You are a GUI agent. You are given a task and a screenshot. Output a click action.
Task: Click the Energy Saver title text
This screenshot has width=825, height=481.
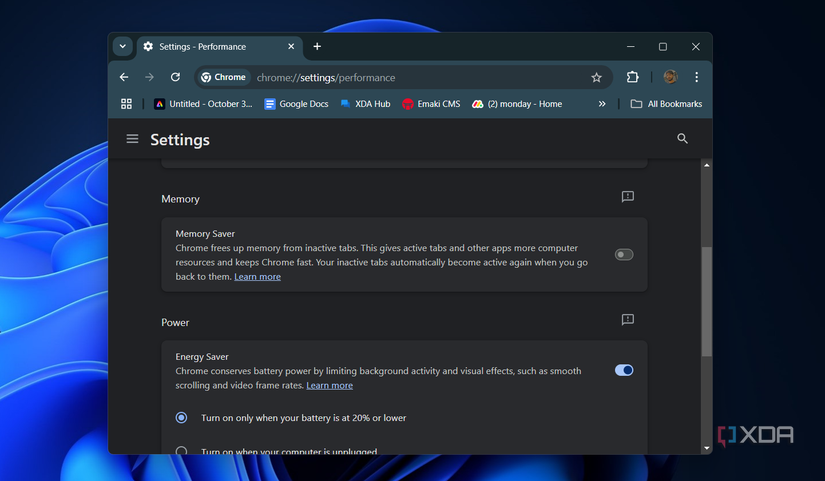click(202, 357)
